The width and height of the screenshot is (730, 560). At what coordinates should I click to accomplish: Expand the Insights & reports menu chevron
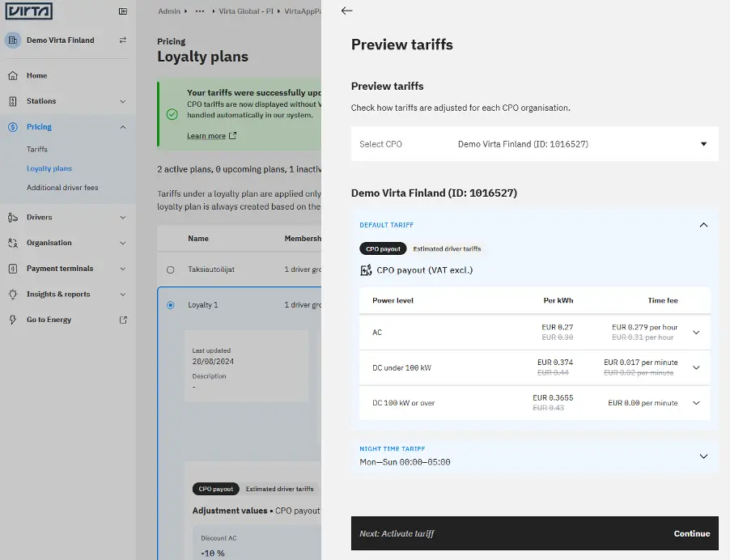123,295
